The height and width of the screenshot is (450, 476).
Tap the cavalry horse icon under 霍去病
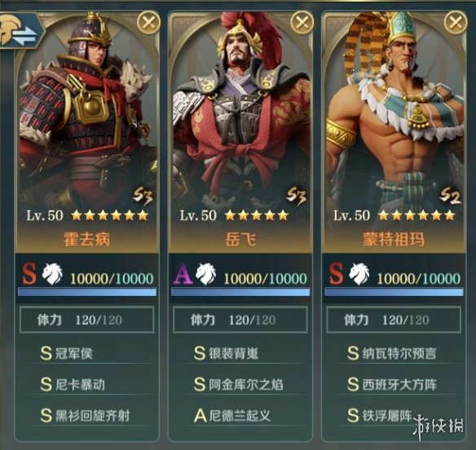[52, 274]
